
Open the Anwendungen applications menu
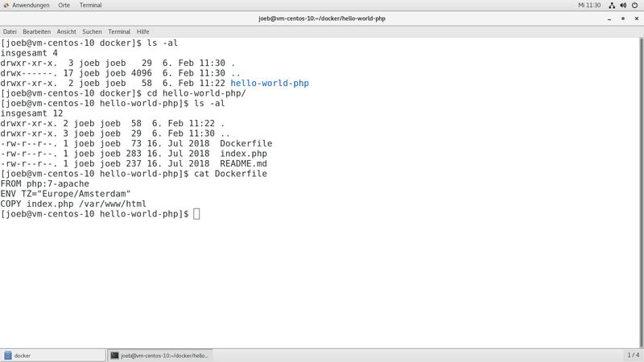pyautogui.click(x=31, y=5)
